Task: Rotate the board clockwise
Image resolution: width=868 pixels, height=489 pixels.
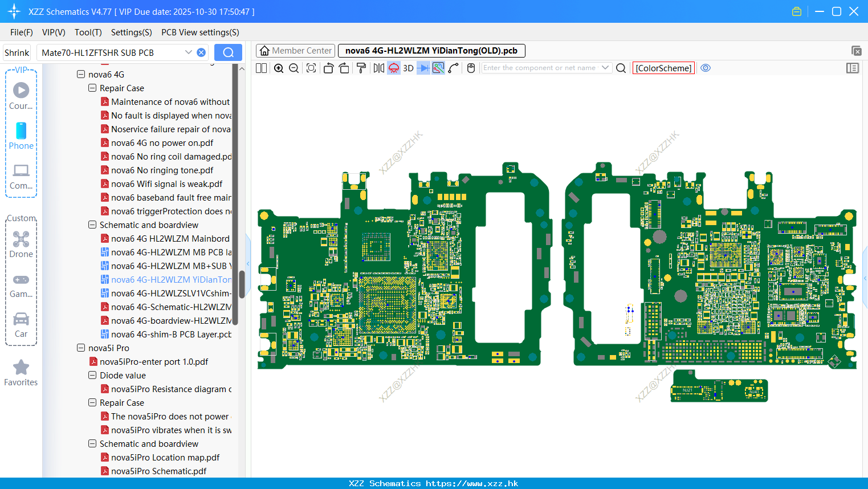Action: point(344,68)
